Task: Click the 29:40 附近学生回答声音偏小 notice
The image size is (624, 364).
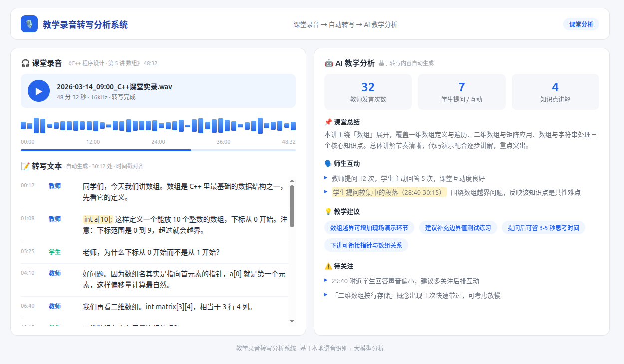Action: pos(405,281)
